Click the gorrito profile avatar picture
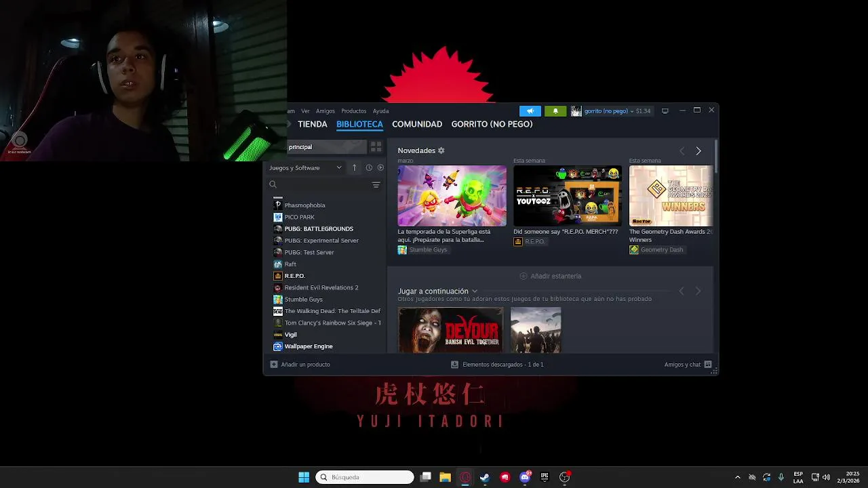The width and height of the screenshot is (868, 488). point(576,111)
